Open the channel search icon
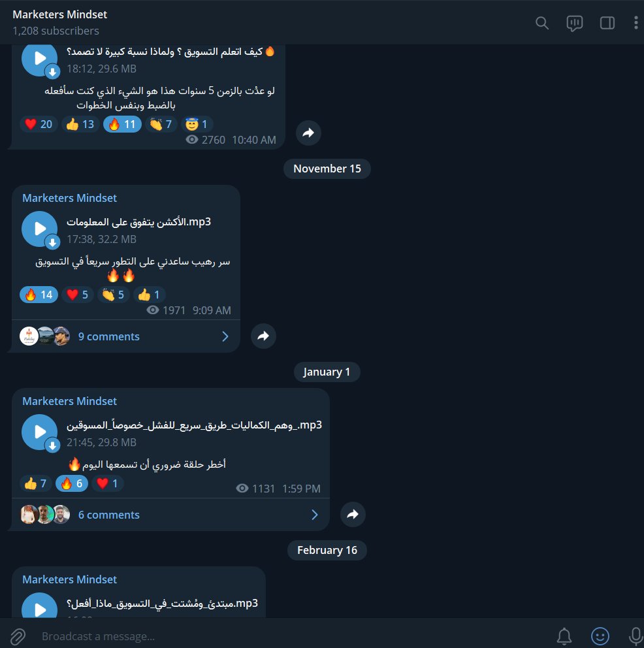This screenshot has height=648, width=644. [542, 23]
